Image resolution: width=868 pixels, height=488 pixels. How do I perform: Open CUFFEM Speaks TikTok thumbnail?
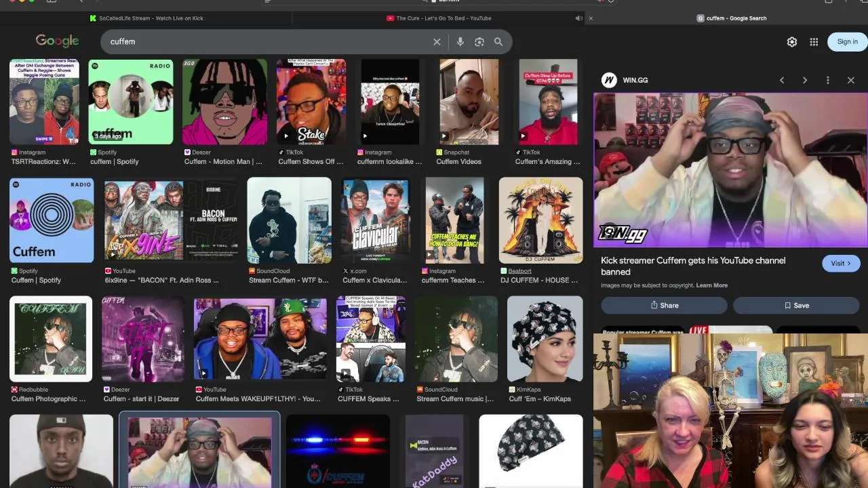(x=371, y=339)
